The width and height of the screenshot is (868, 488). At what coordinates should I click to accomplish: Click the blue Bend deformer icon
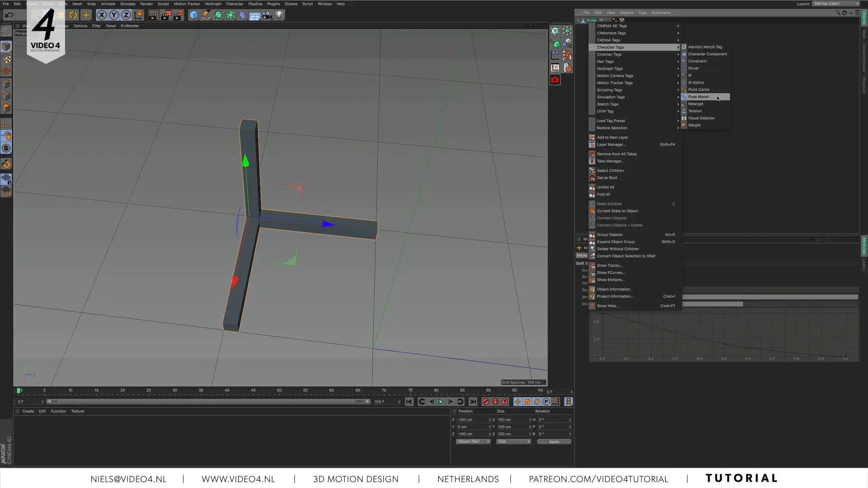click(x=243, y=15)
